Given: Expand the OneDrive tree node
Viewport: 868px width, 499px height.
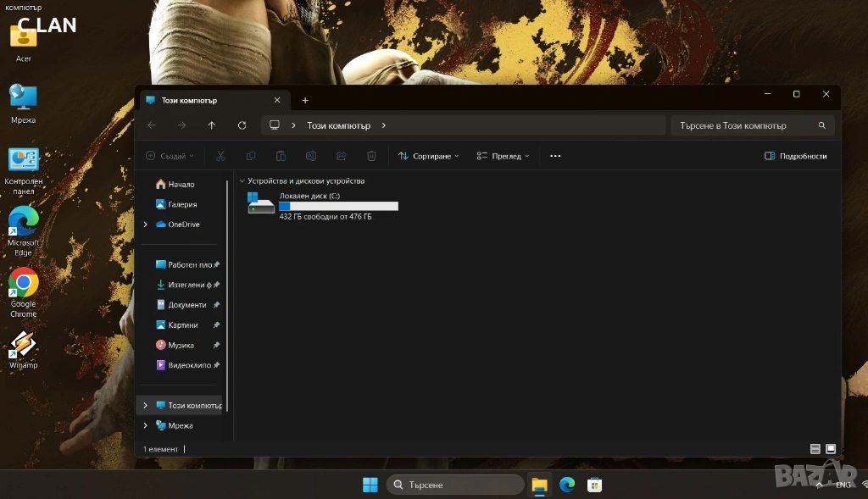Looking at the screenshot, I should coord(146,225).
